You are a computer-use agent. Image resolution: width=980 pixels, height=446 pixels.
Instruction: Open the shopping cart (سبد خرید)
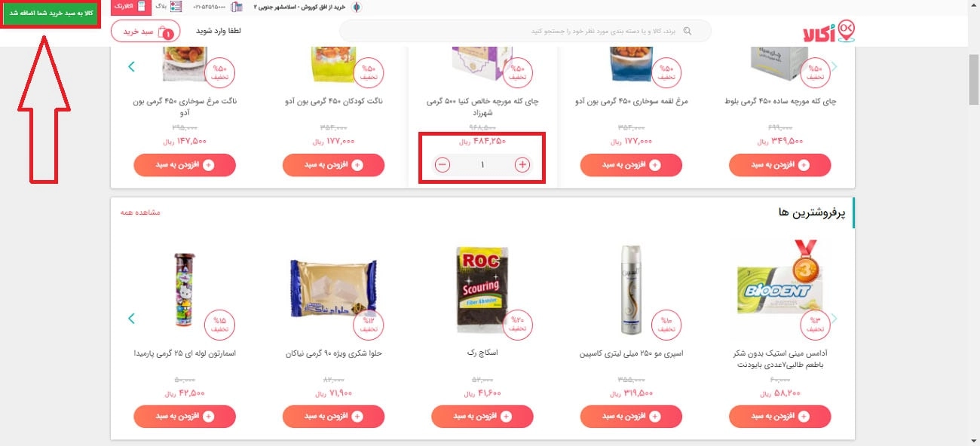coord(145,30)
